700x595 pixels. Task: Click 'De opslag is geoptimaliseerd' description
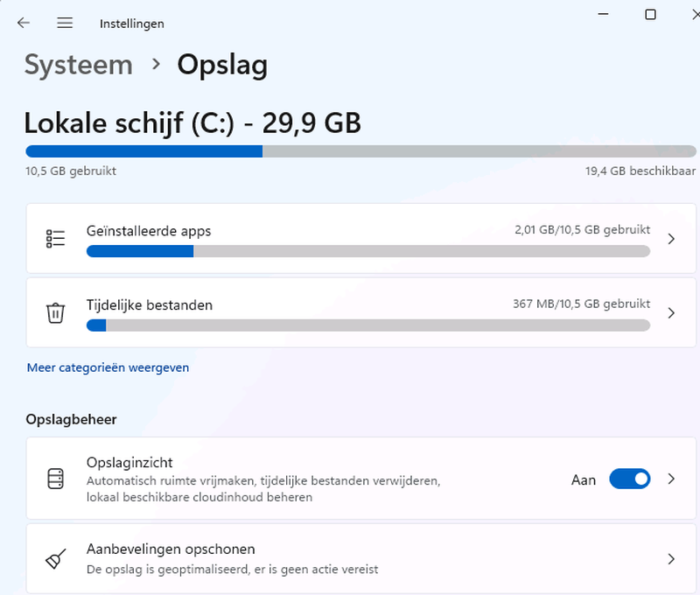point(232,570)
